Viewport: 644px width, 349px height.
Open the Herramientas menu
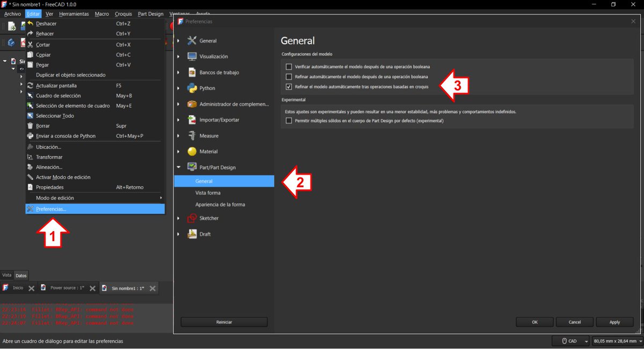pos(74,14)
